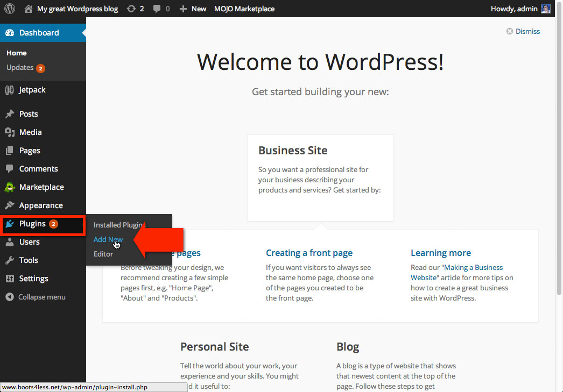The width and height of the screenshot is (563, 392).
Task: Open the Plugins menu label
Action: point(32,224)
